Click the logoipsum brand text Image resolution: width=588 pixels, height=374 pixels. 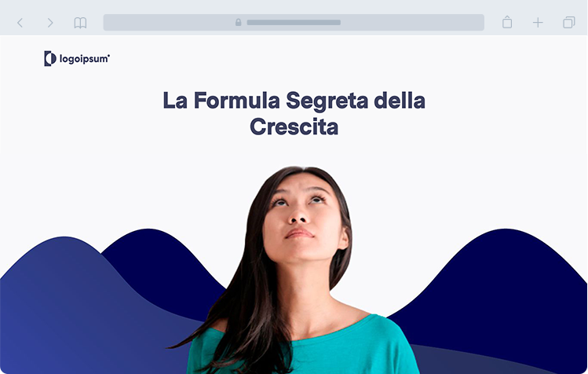(84, 60)
